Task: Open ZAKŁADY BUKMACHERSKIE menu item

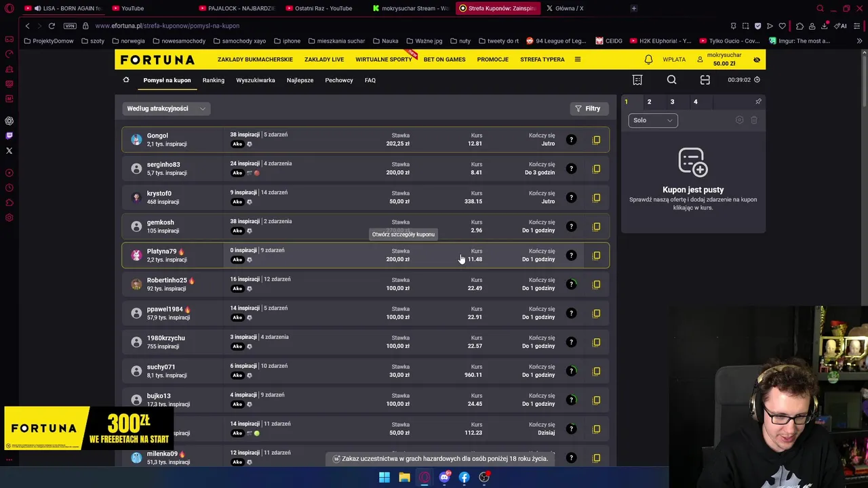Action: [x=255, y=60]
